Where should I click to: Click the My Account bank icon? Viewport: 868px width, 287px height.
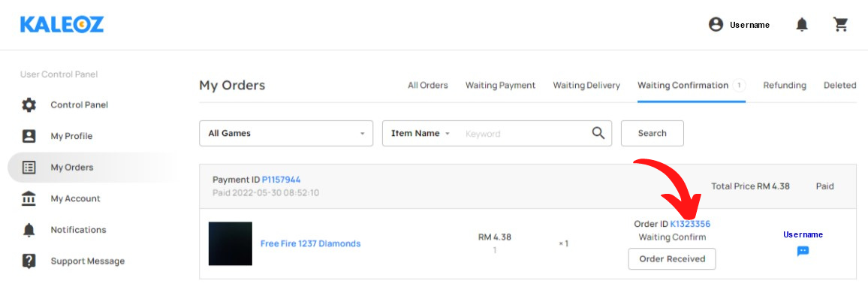pyautogui.click(x=29, y=198)
